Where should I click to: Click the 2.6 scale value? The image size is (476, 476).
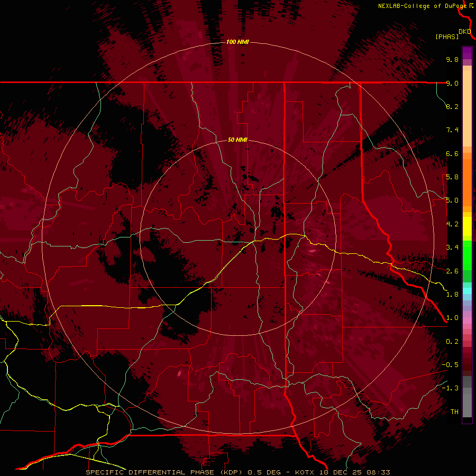click(452, 271)
